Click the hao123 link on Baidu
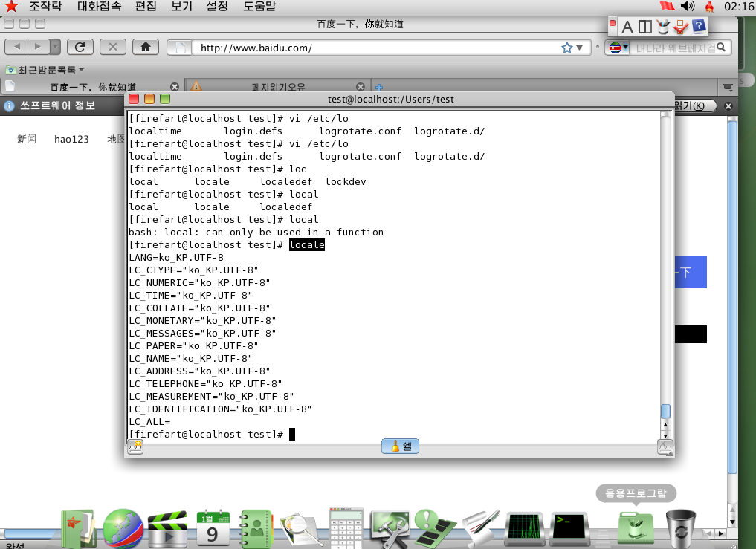 coord(71,139)
